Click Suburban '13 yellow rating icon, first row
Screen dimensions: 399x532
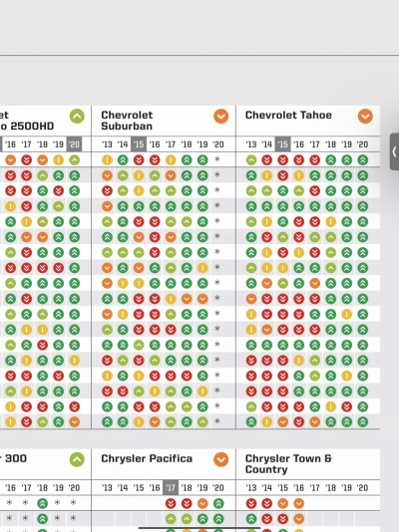pyautogui.click(x=107, y=159)
